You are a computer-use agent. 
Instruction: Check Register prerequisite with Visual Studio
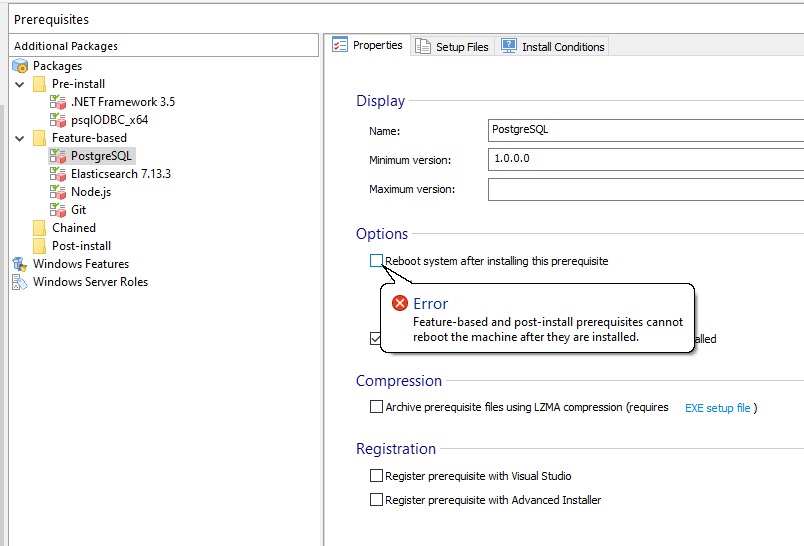[376, 476]
